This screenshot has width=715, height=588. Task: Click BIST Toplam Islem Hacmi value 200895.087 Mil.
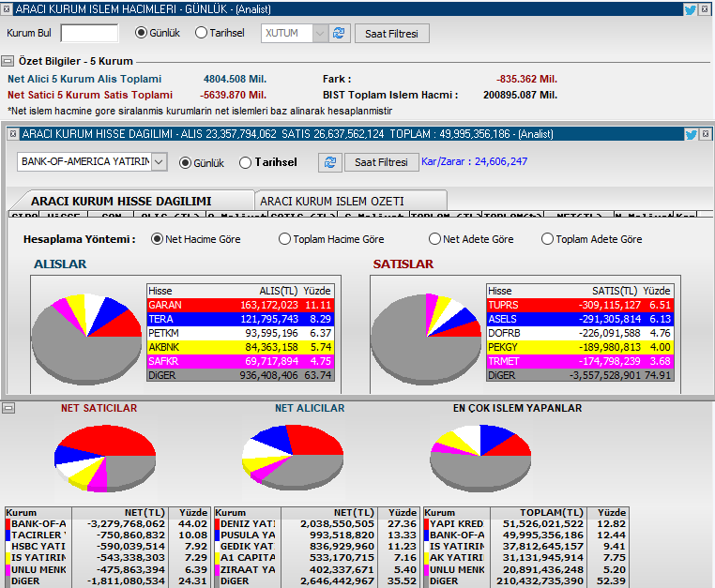tap(520, 95)
